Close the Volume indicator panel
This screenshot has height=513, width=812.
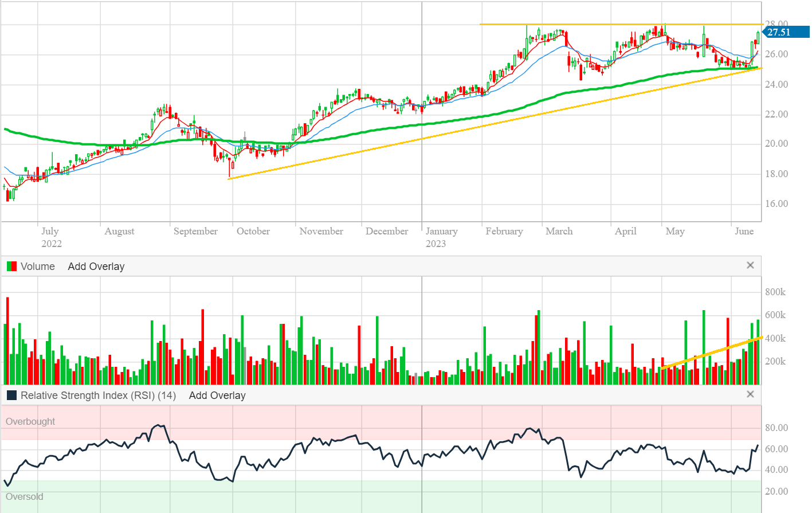750,265
